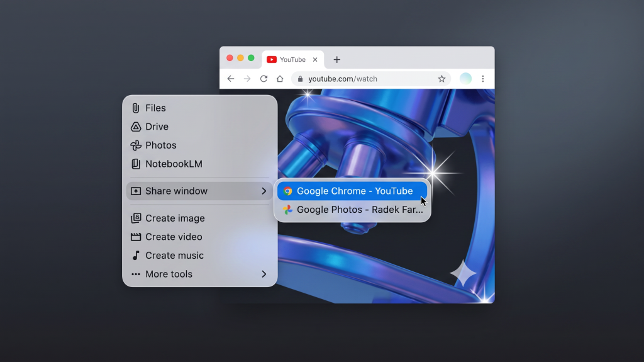Open a new tab with plus button
This screenshot has height=362, width=644.
click(x=337, y=60)
